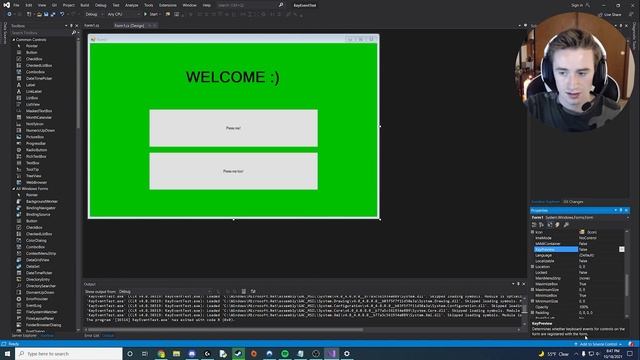Expand the MaximumSize property
Viewport: 640px width, 360px height.
click(533, 289)
